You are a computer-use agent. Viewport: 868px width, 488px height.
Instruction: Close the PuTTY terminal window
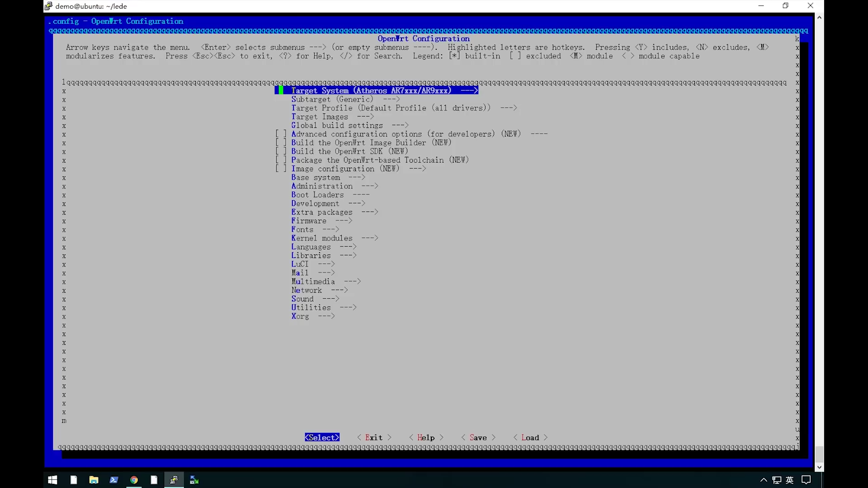810,6
